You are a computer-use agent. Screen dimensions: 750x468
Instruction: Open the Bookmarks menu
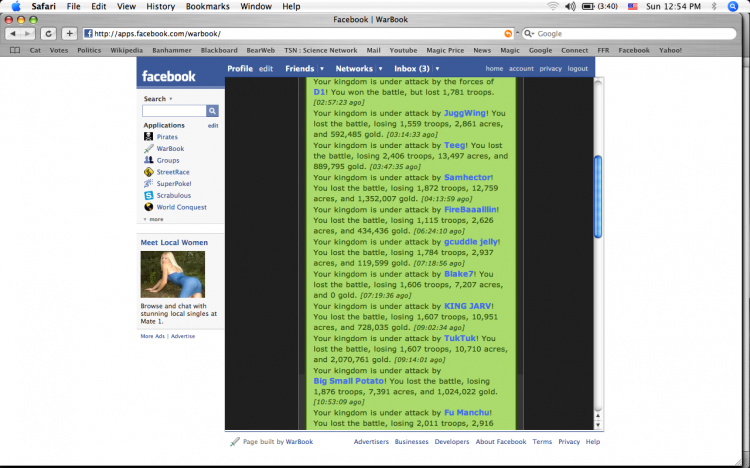208,6
